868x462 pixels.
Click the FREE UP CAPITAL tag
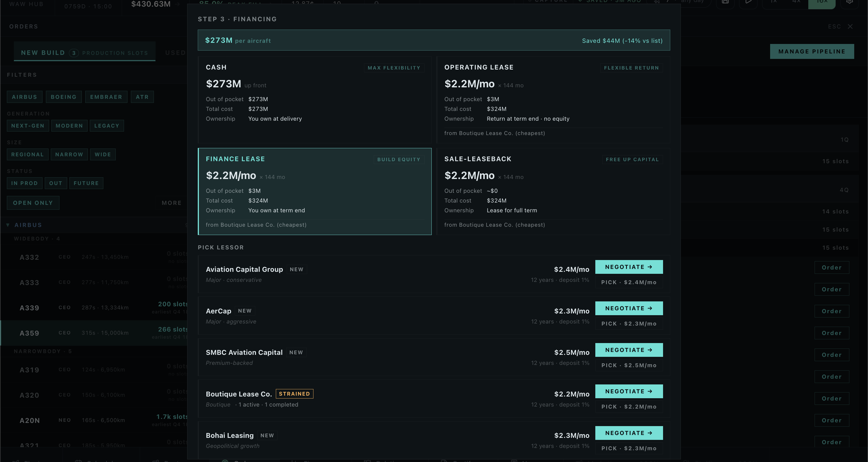[632, 159]
